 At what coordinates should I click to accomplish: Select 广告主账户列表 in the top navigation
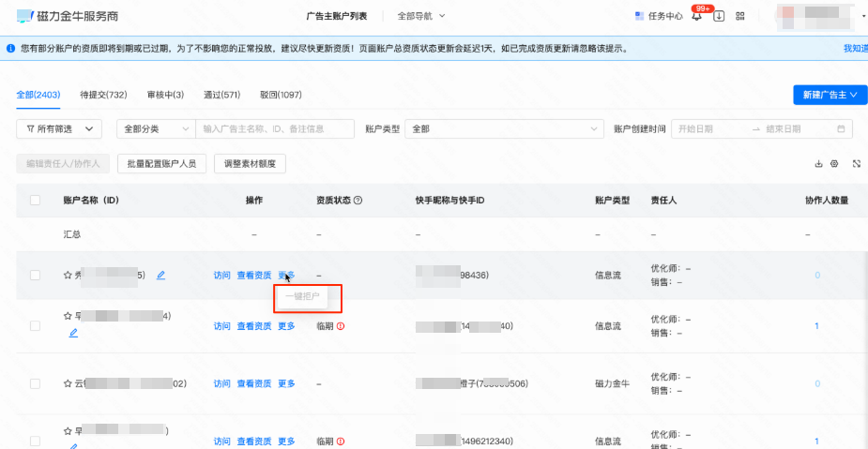tap(337, 16)
